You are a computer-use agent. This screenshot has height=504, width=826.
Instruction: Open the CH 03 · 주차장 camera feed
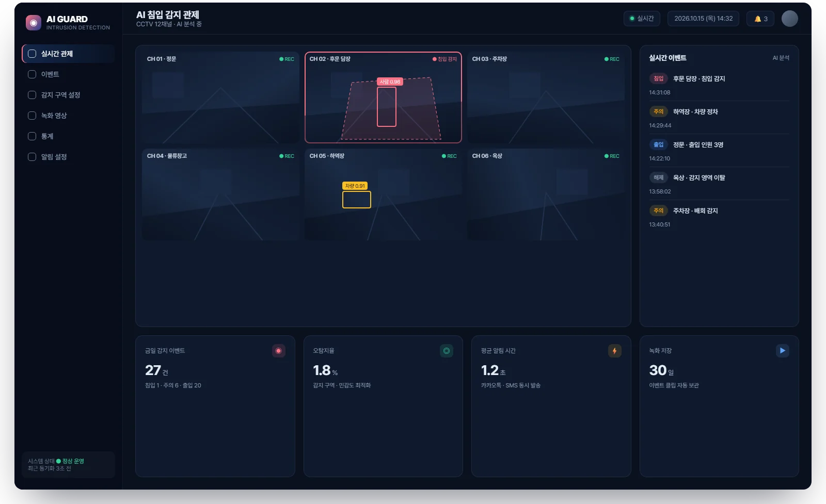546,97
